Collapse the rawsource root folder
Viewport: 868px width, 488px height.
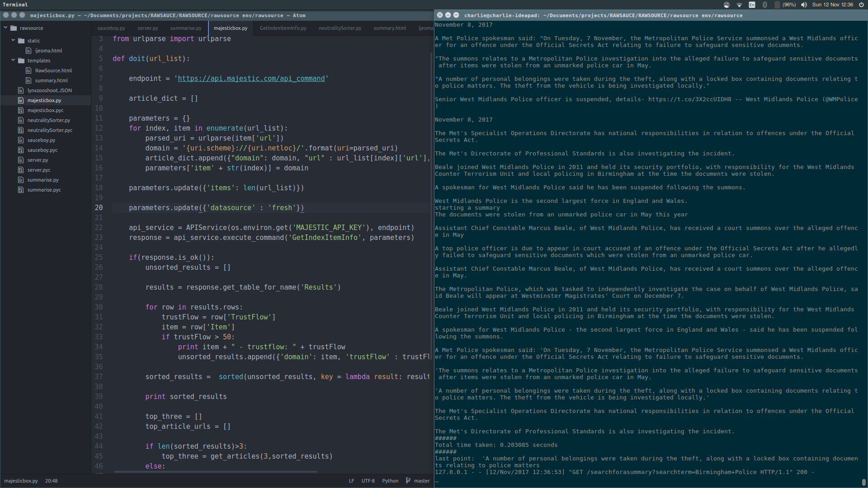5,28
